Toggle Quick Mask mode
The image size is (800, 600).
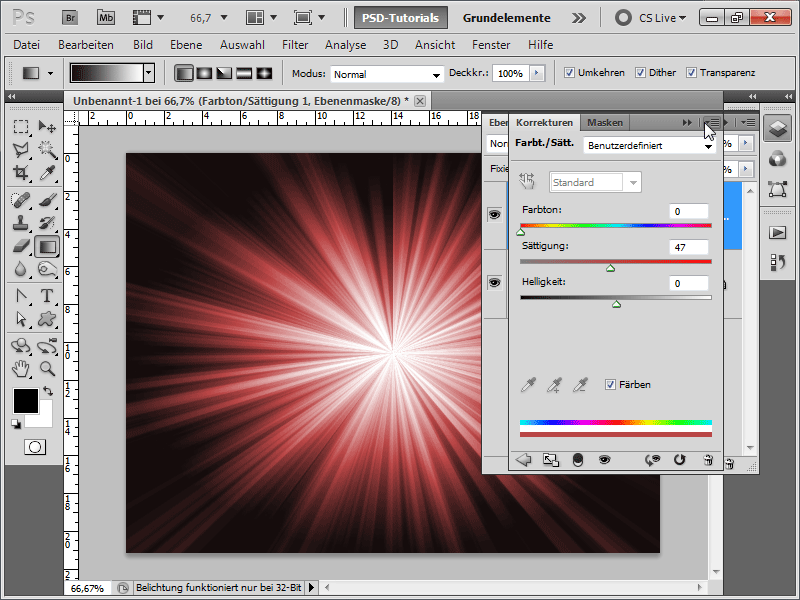(x=35, y=447)
